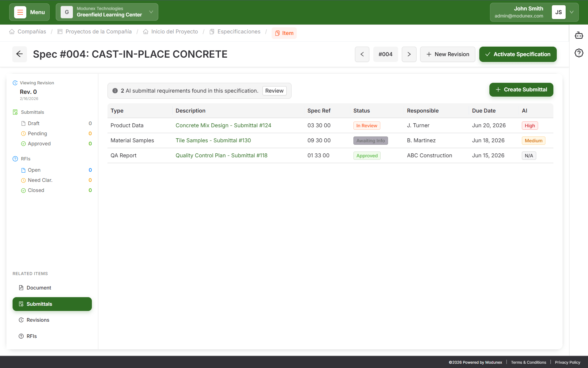
Task: Select the Closed RFIs filter
Action: pyautogui.click(x=36, y=190)
